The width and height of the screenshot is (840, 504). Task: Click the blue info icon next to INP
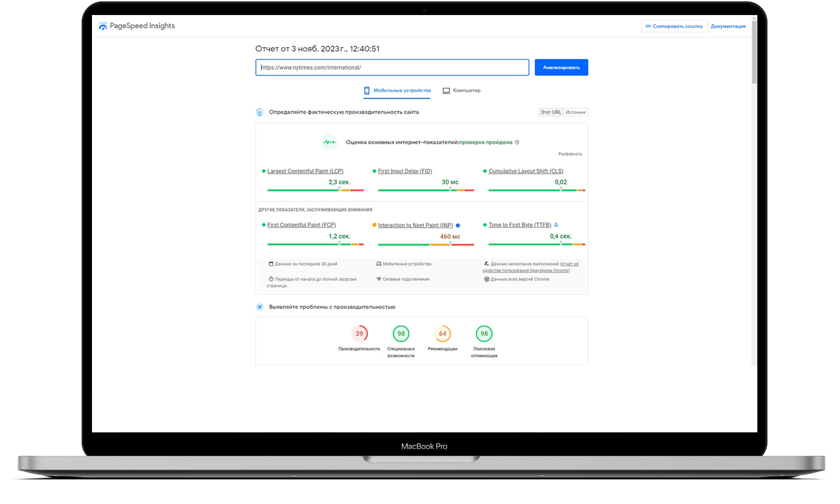point(458,225)
